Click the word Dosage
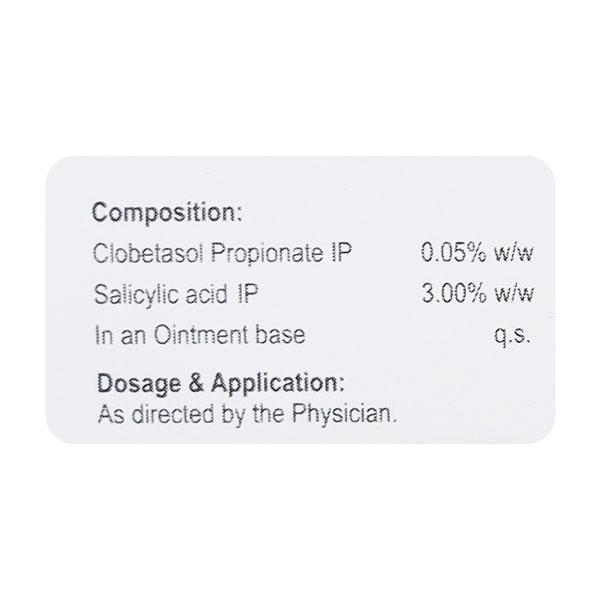The height and width of the screenshot is (600, 600). (x=130, y=383)
